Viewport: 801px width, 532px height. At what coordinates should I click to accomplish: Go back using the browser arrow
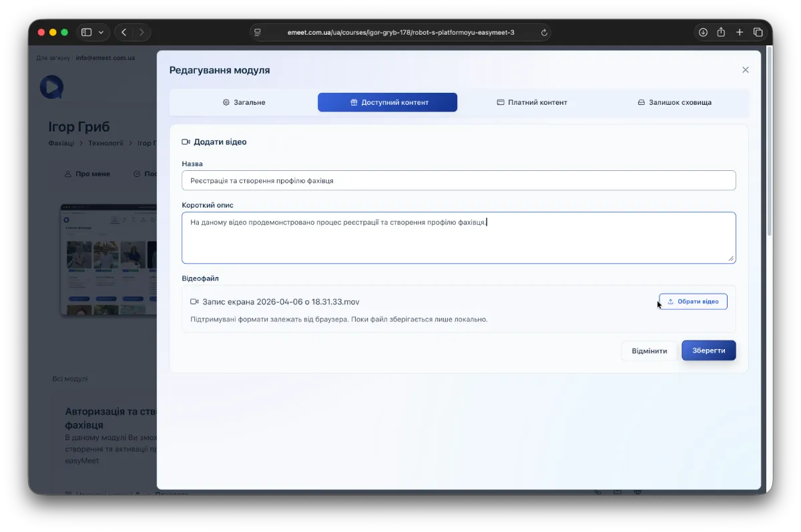(x=123, y=32)
